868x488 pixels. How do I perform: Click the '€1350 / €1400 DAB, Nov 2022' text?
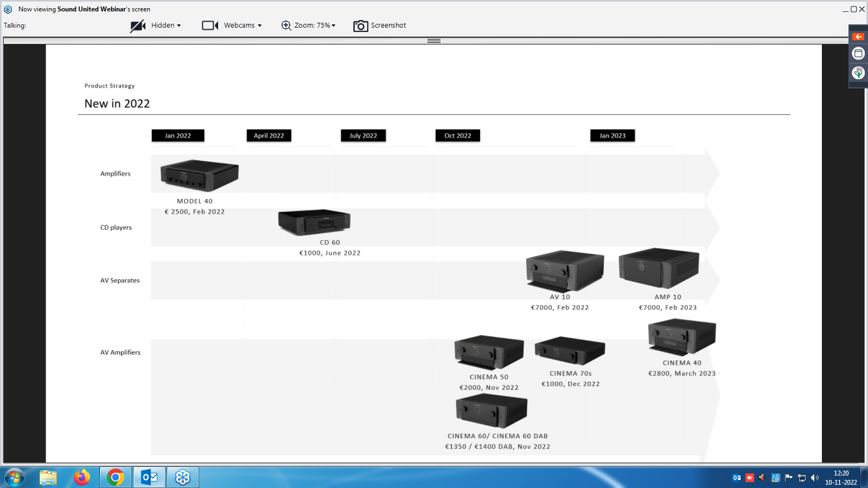click(x=497, y=447)
